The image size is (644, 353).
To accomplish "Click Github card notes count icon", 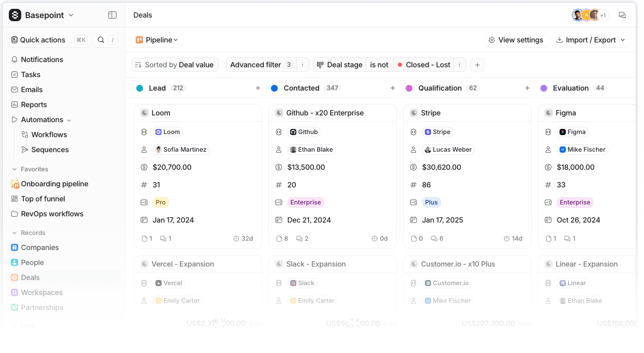I will point(279,239).
